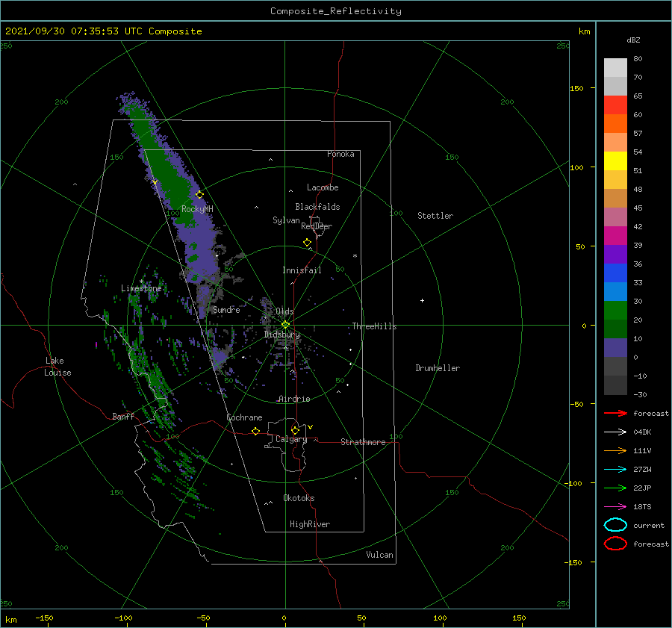Image resolution: width=672 pixels, height=628 pixels.
Task: Click the 65 dBZ red color swatch
Action: [615, 105]
